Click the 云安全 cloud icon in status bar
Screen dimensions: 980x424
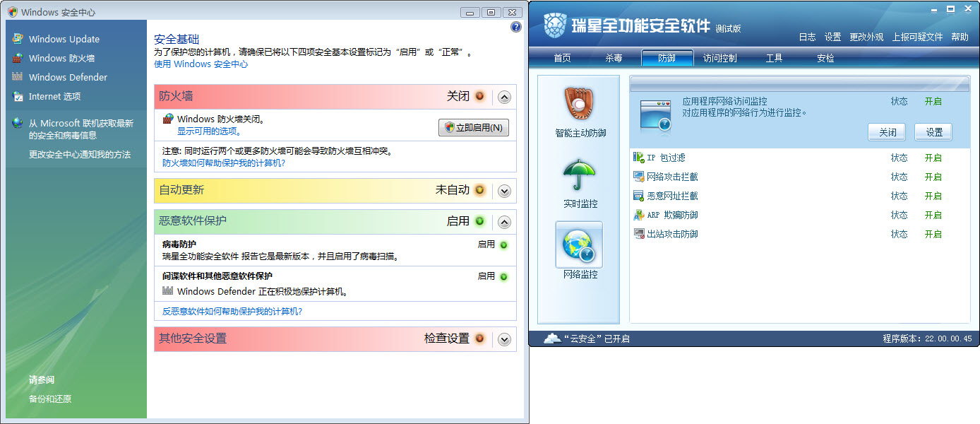(x=552, y=338)
